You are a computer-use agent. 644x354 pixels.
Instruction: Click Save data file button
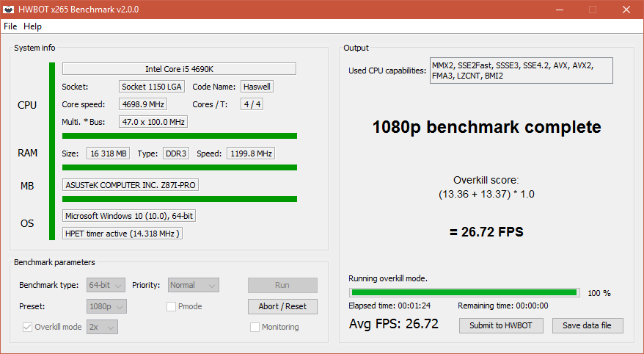588,325
